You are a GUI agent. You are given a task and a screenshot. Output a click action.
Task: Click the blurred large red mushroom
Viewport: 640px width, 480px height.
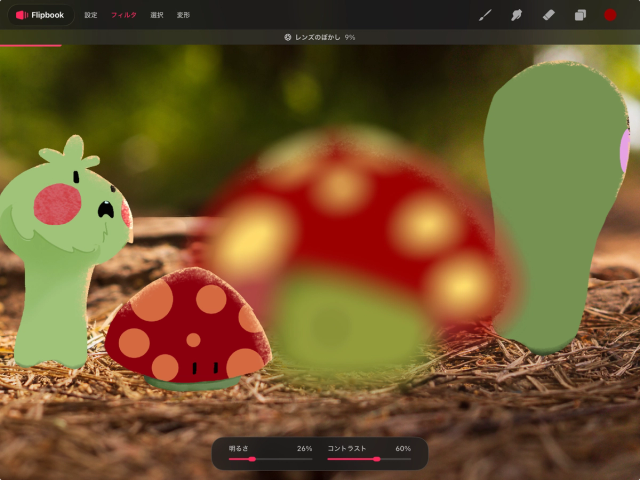coord(351,245)
